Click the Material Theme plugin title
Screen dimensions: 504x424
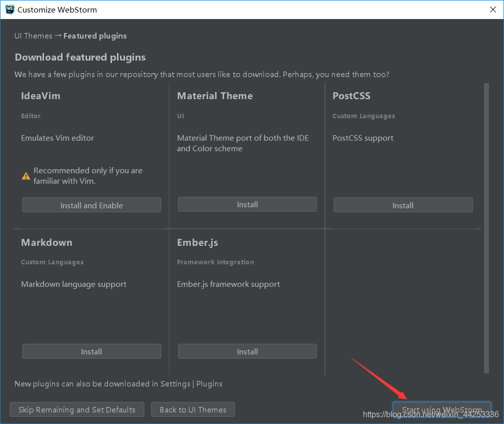[x=215, y=96]
